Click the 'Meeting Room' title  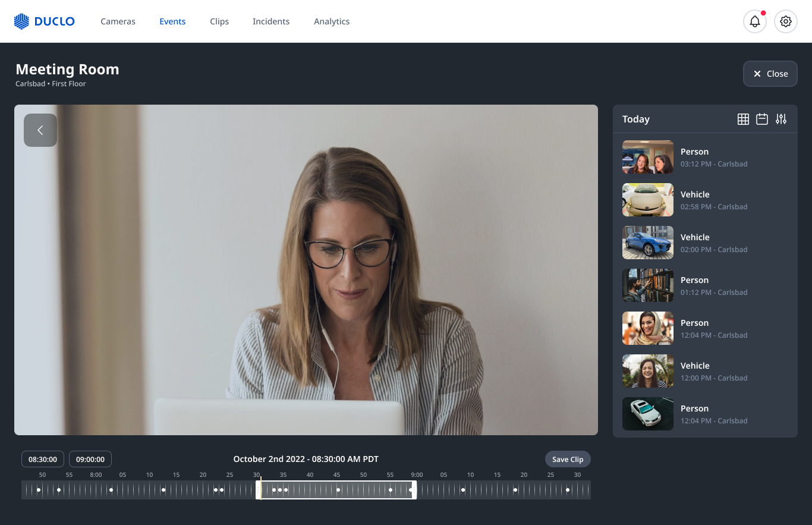click(x=67, y=69)
